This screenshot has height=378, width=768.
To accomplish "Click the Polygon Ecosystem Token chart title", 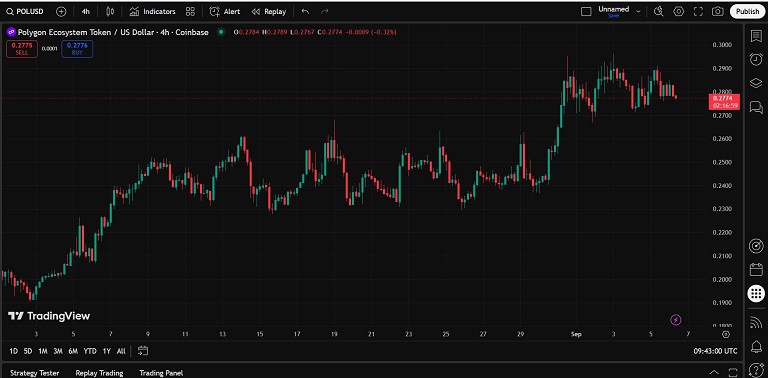I will 113,32.
